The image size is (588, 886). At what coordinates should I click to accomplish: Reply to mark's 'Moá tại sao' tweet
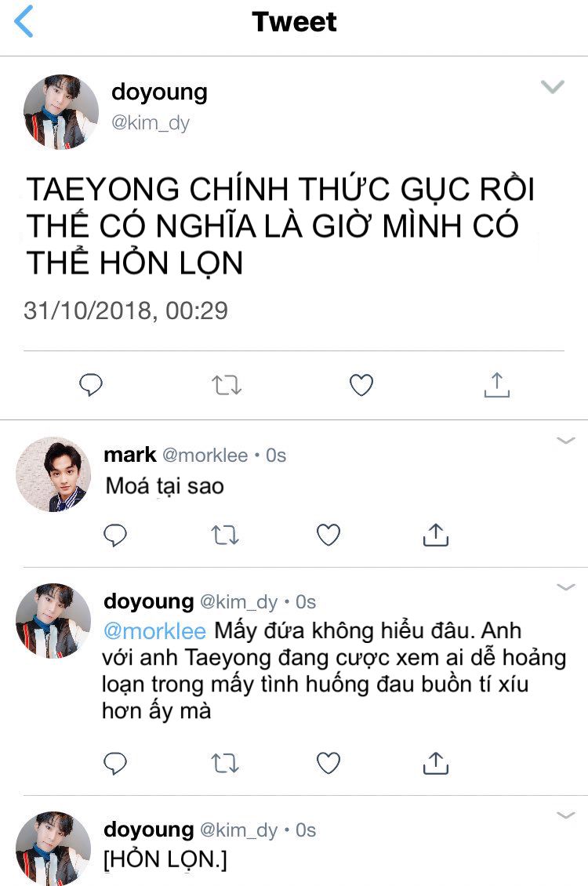115,535
